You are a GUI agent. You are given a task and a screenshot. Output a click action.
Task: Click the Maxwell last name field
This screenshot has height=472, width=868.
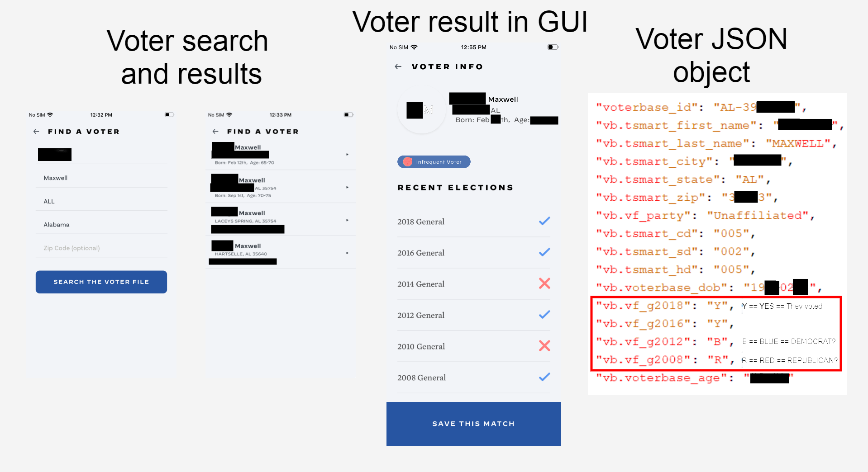(x=101, y=178)
